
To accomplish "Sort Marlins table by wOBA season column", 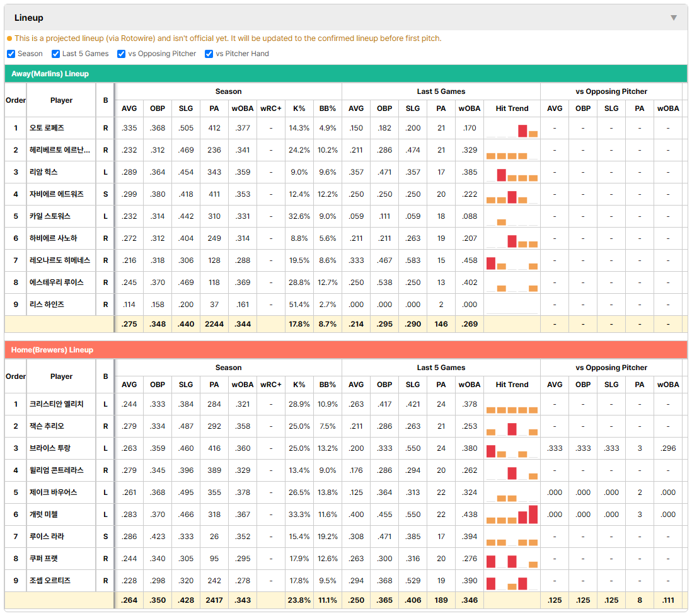I will click(243, 108).
